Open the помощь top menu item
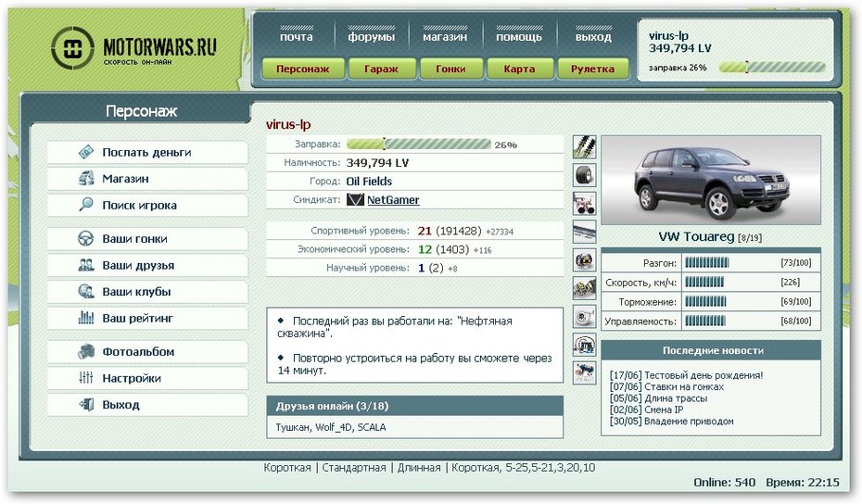The height and width of the screenshot is (504, 862). pyautogui.click(x=519, y=37)
